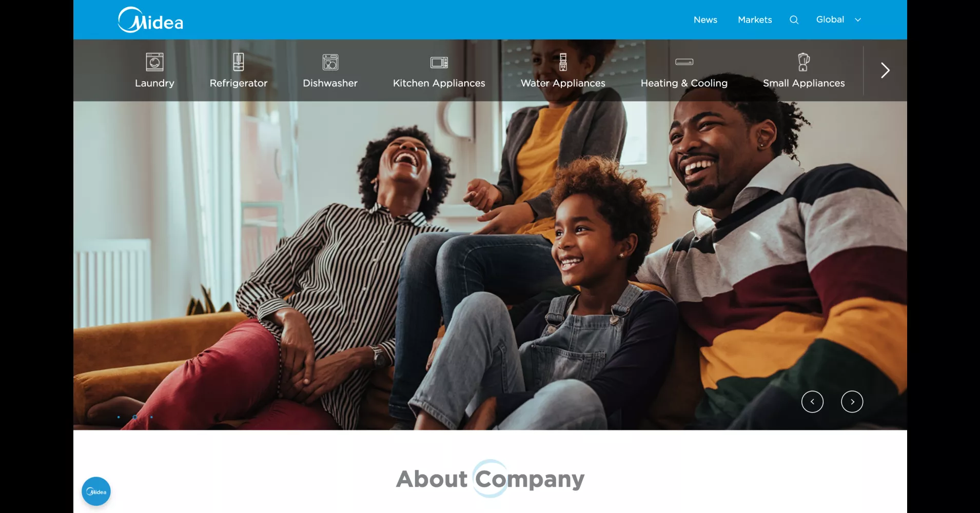This screenshot has height=513, width=980.
Task: Open the search magnifier icon
Action: pos(794,20)
